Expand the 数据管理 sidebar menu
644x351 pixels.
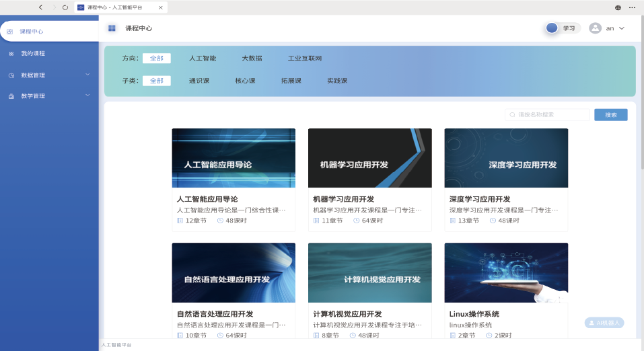tap(87, 75)
